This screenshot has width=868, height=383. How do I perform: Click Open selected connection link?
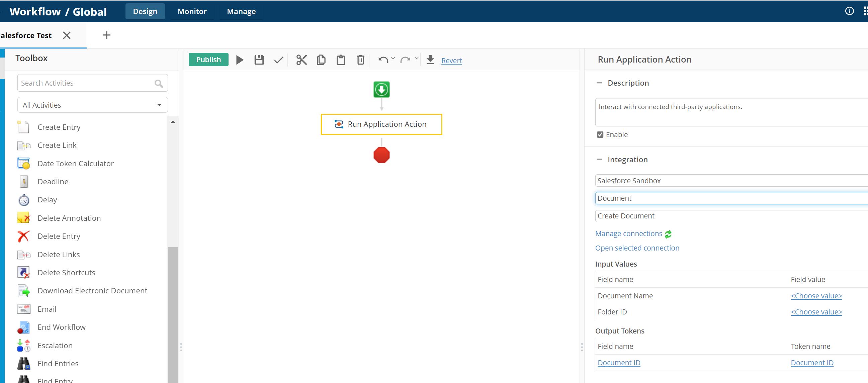click(x=637, y=248)
